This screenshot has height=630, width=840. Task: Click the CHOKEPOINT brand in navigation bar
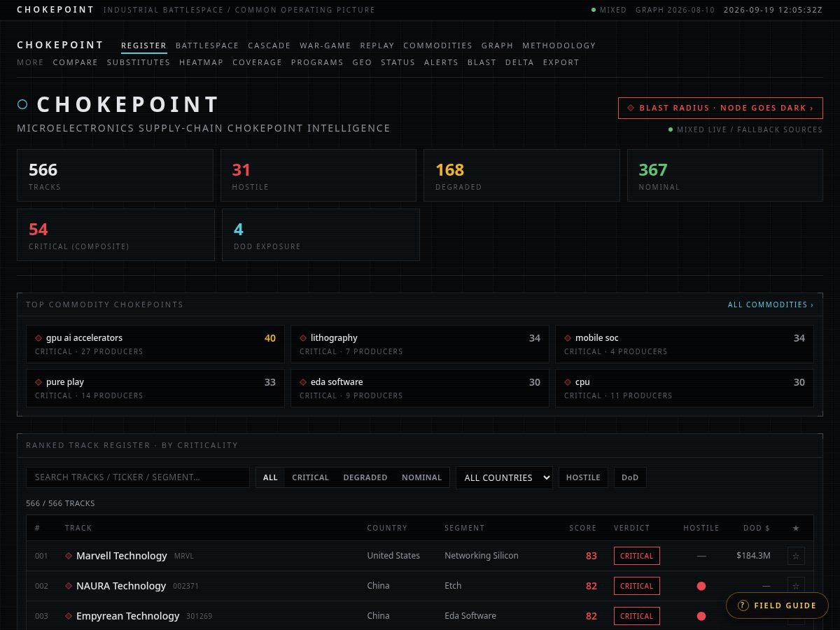pos(59,45)
